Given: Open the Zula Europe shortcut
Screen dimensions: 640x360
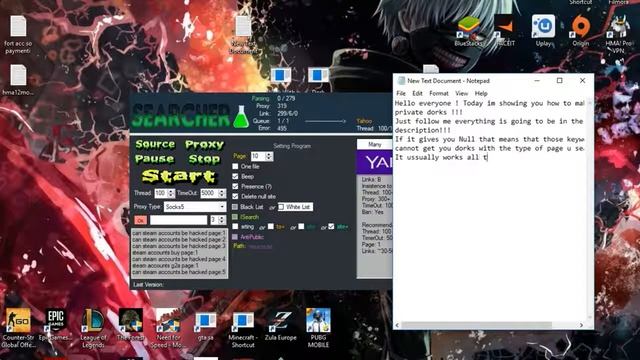Looking at the screenshot, I should point(280,324).
